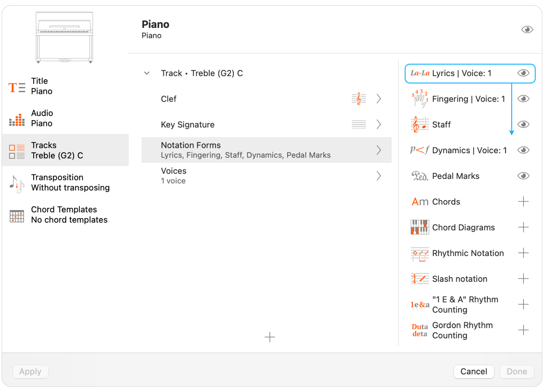This screenshot has width=544, height=392.
Task: Click the Chord Templates grid icon
Action: click(17, 216)
